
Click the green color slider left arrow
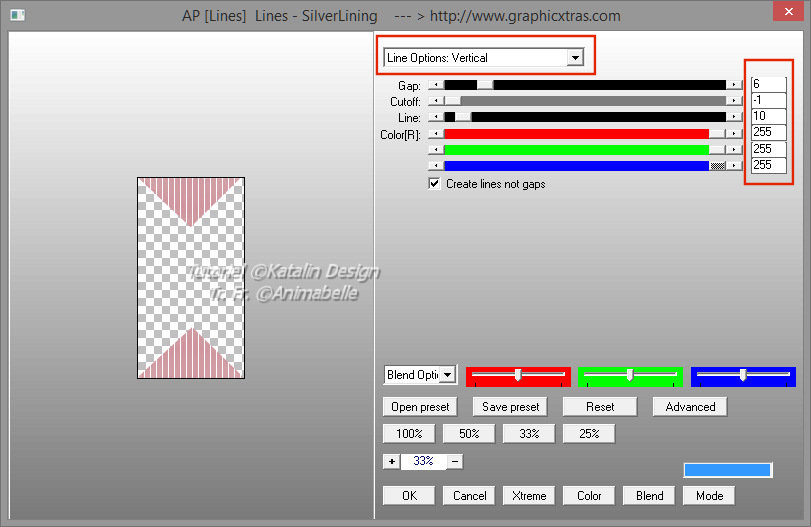tap(436, 149)
